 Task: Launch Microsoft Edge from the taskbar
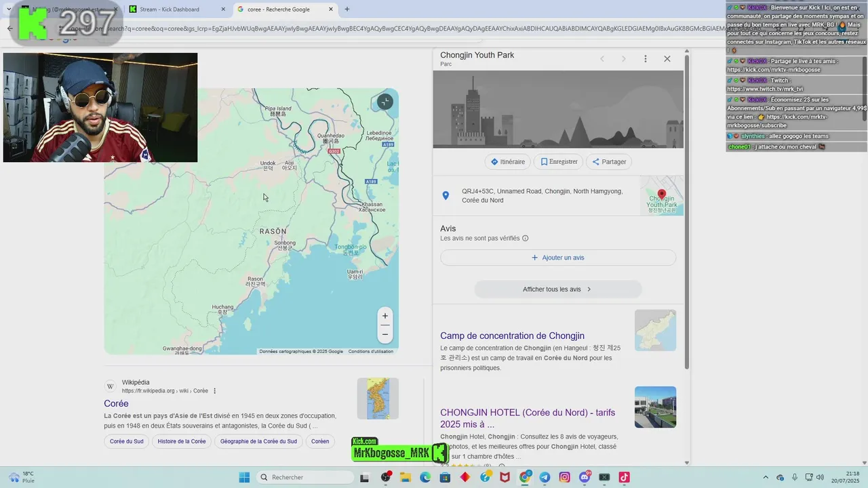click(425, 477)
